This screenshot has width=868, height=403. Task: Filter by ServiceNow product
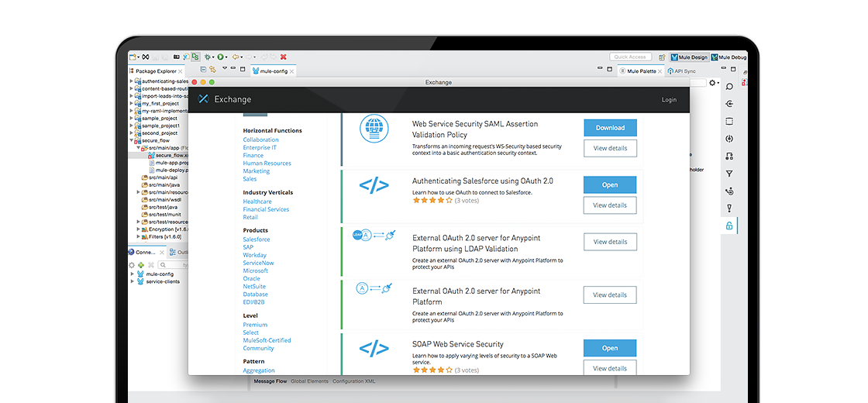(258, 263)
